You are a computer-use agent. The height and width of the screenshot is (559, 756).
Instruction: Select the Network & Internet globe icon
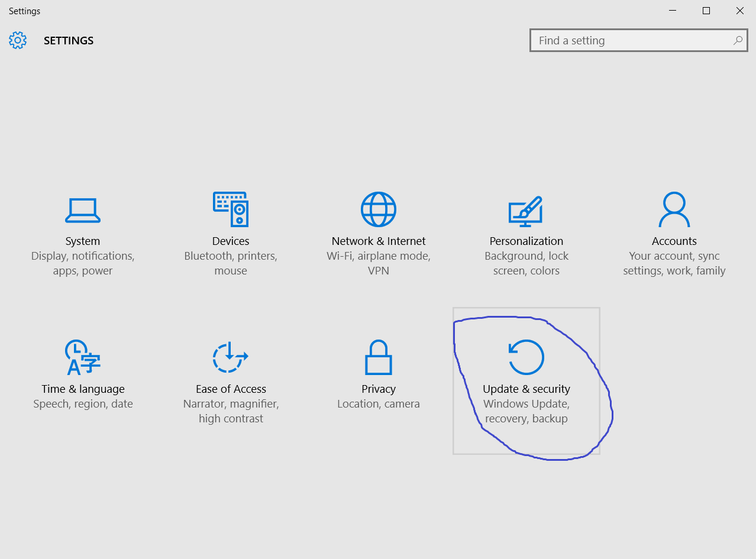[379, 209]
